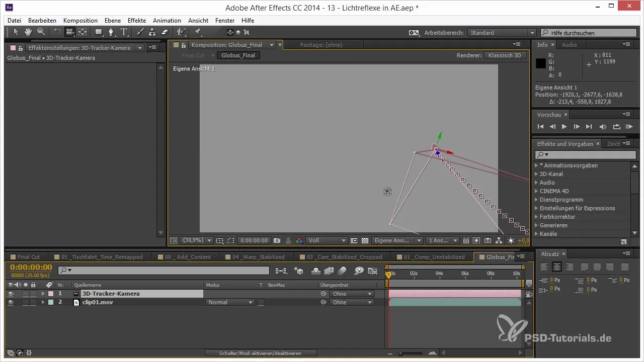Screen dimensions: 644x362
Task: Click the Hilfe durchsuchen search field
Action: coord(588,33)
